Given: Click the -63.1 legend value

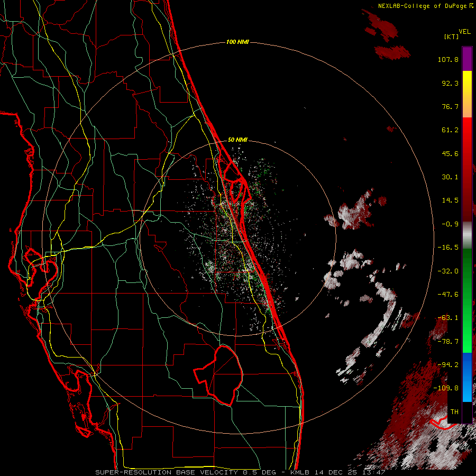Looking at the screenshot, I should click(x=448, y=318).
